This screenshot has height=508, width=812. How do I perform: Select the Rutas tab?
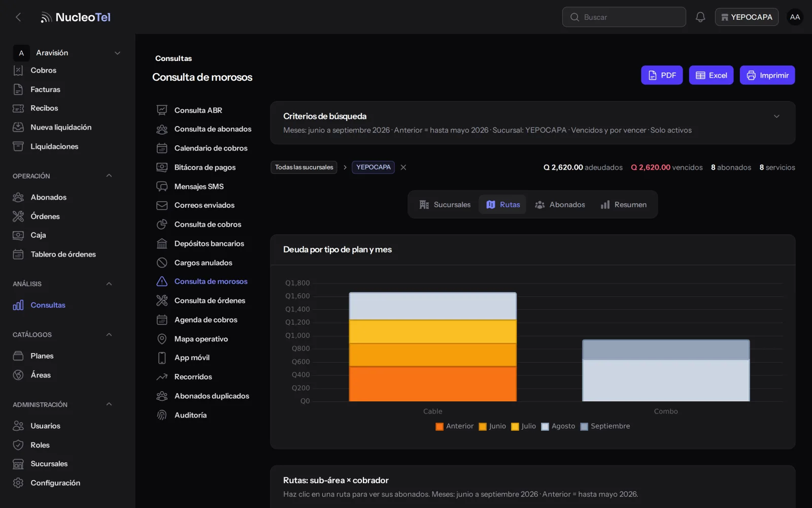tap(503, 205)
